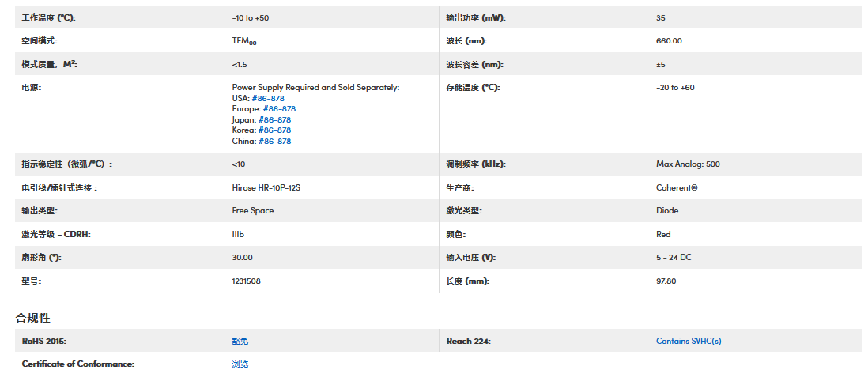Click the manufacturer value Coherent®
Image resolution: width=868 pixels, height=385 pixels.
pyautogui.click(x=677, y=188)
